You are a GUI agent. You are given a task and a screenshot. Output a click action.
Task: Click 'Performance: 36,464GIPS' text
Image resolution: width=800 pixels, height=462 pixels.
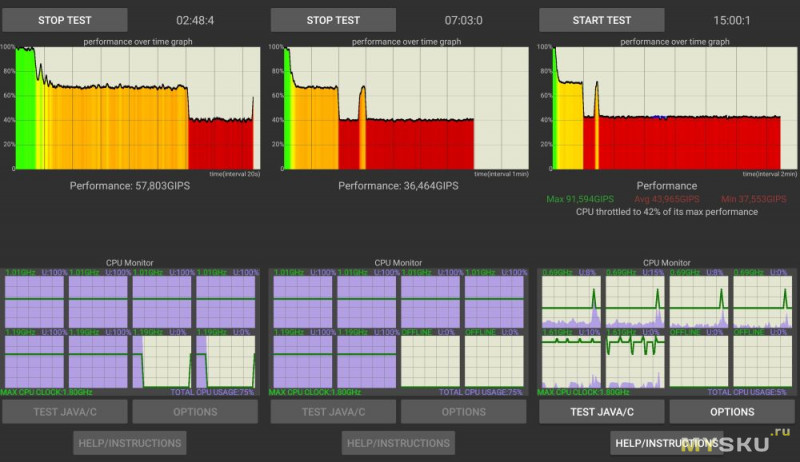tap(398, 186)
